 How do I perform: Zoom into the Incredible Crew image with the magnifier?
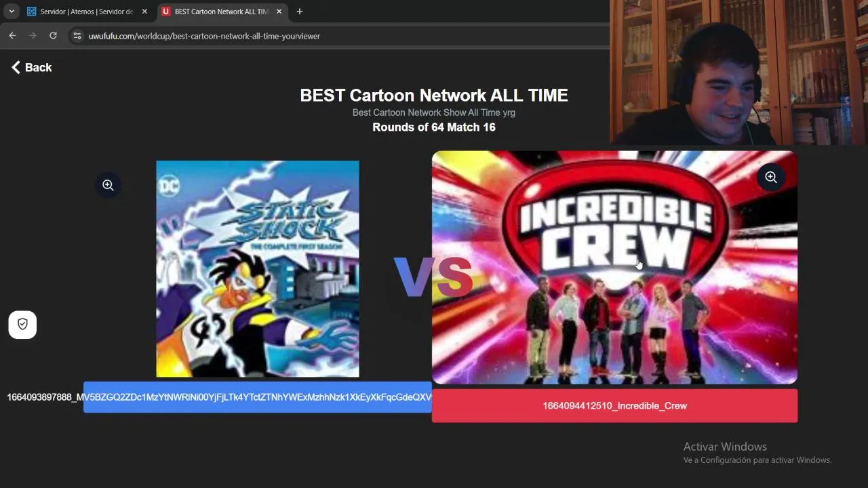tap(771, 178)
